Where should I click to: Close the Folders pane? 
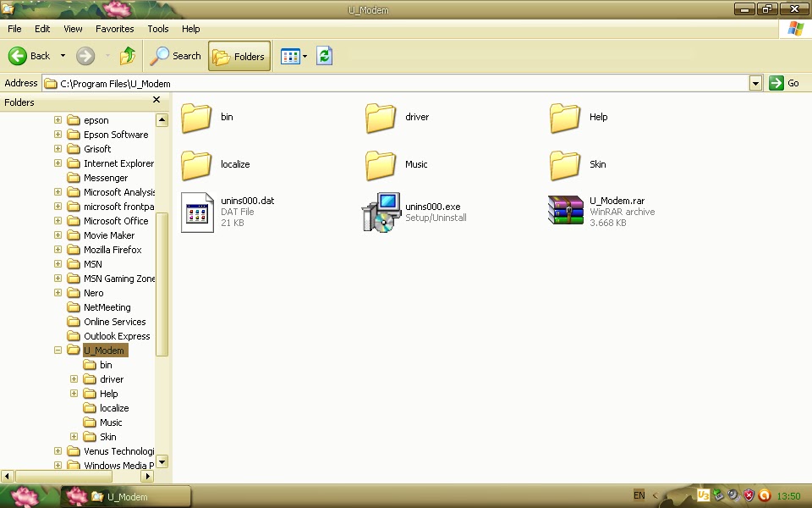(x=156, y=100)
